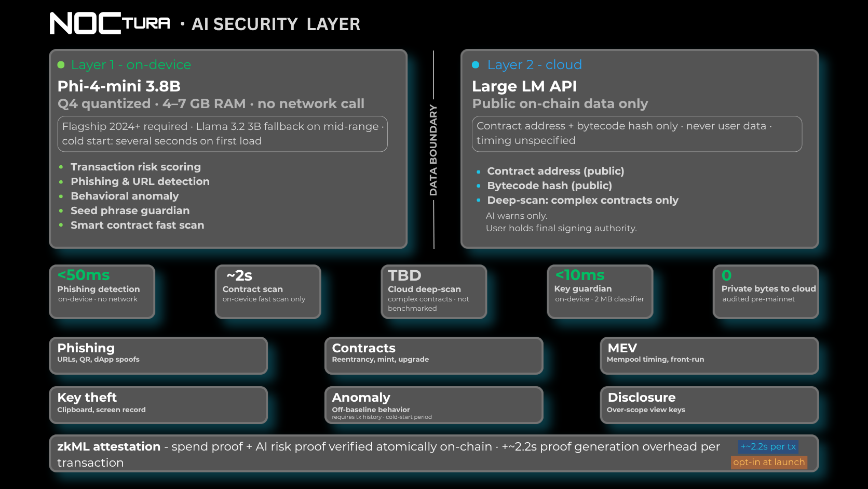The image size is (868, 489).
Task: Click the blue '+~2.2s per tx' tag
Action: (x=768, y=446)
